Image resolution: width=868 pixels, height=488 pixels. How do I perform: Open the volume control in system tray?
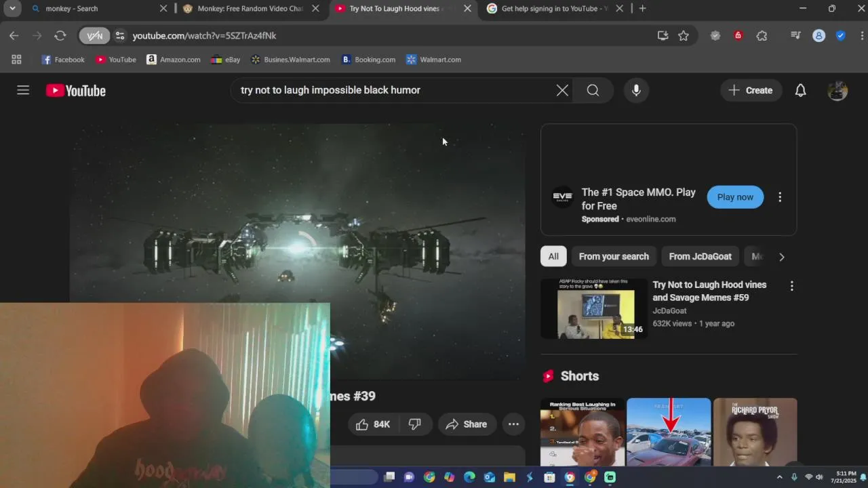tap(818, 477)
